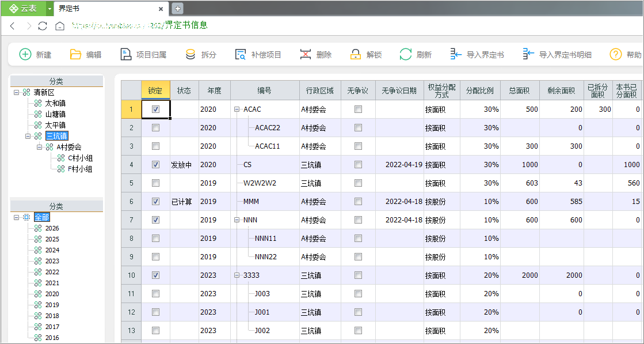Click the 发放中 status cell
The image size is (644, 344).
184,164
